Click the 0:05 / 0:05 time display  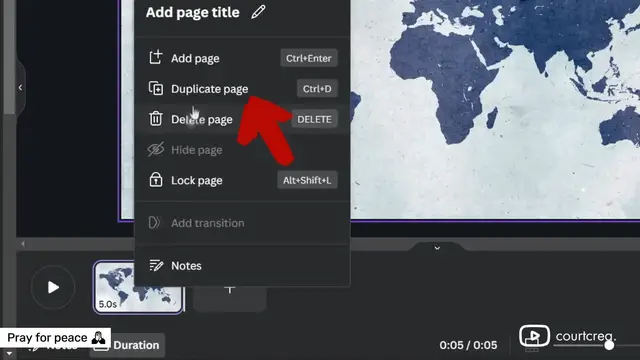(468, 345)
